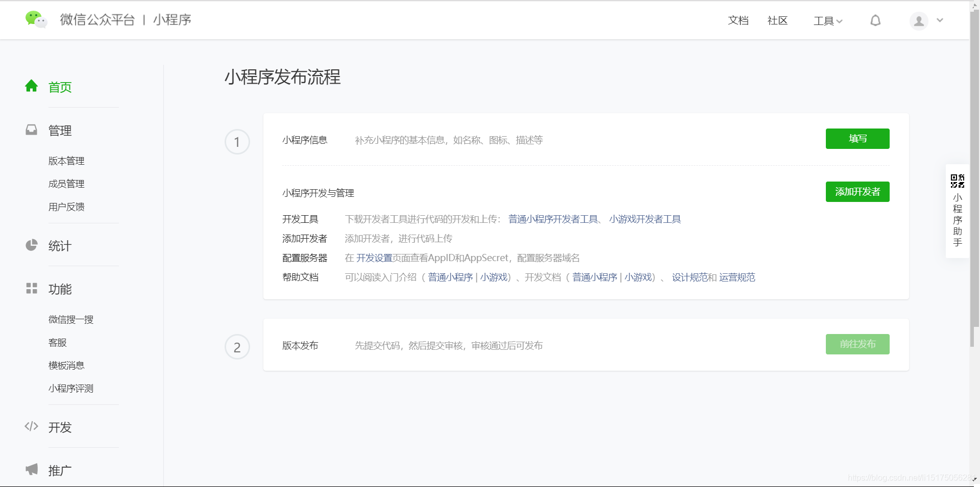Click the WeChat logo icon

[x=36, y=19]
